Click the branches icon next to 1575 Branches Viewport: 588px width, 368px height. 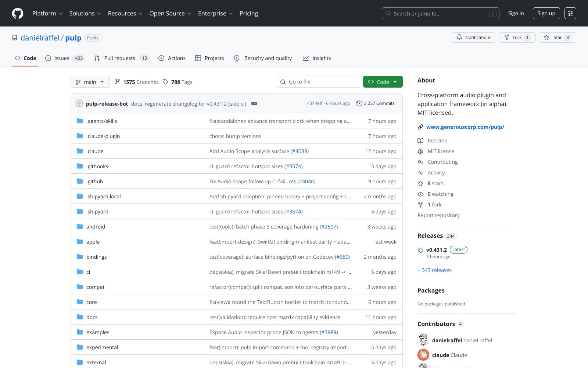pos(118,82)
